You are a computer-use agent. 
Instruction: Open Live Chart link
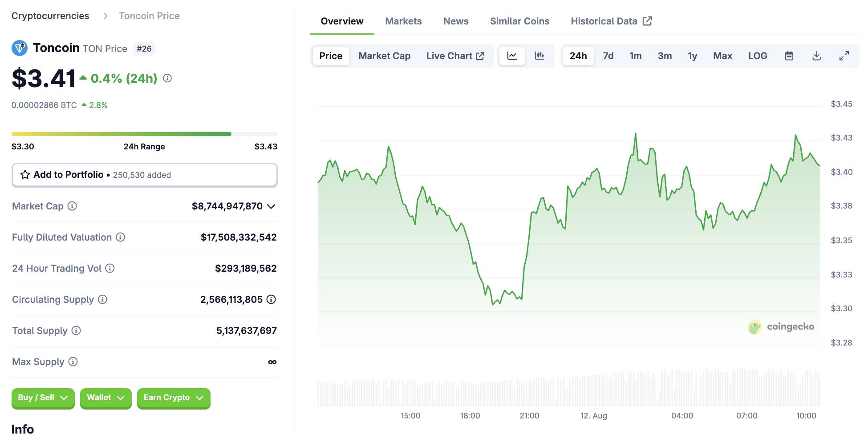tap(455, 56)
